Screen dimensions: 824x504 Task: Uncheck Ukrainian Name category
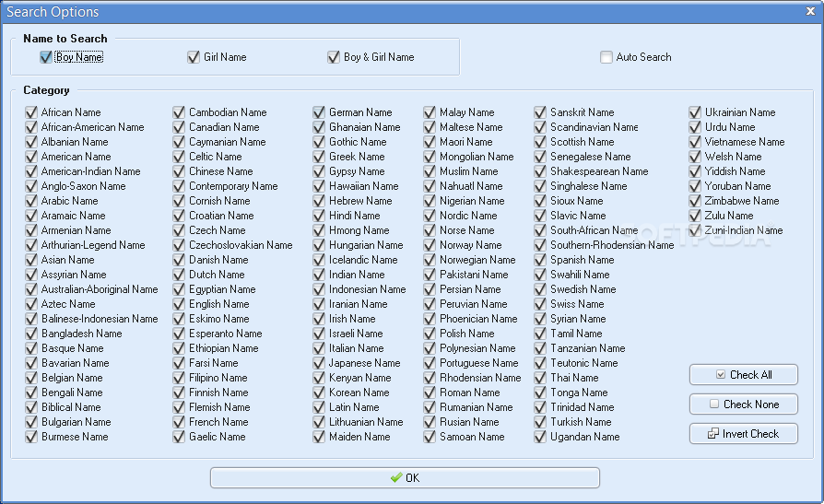[695, 112]
